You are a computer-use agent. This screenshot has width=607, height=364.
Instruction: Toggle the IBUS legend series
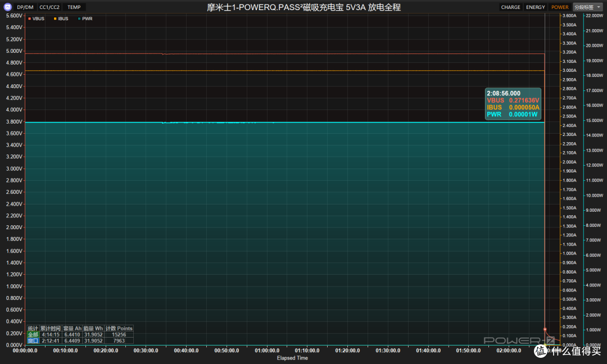[x=61, y=19]
